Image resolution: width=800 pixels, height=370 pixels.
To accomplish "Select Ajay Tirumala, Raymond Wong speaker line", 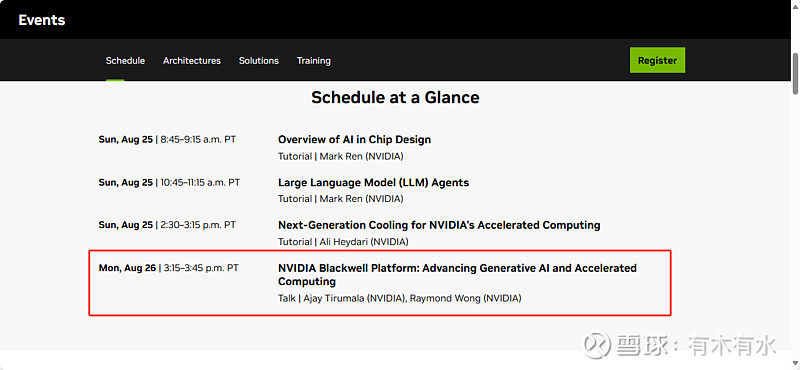I will [399, 299].
